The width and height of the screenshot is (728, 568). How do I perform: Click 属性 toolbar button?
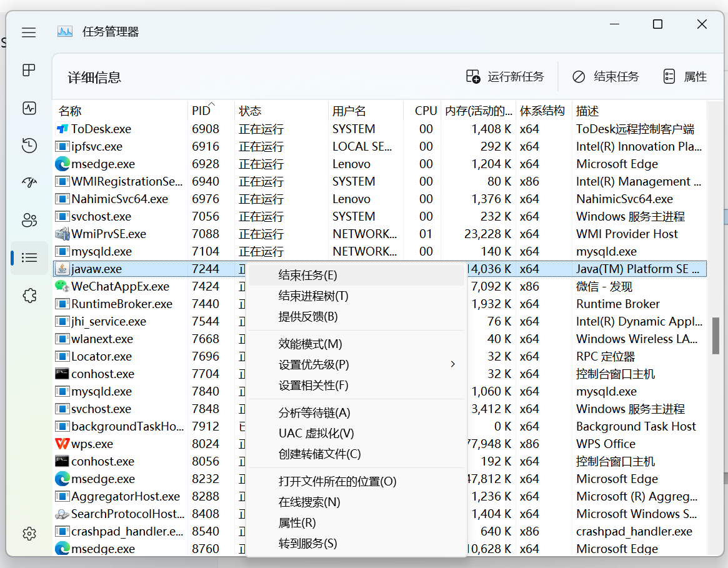[x=686, y=77]
